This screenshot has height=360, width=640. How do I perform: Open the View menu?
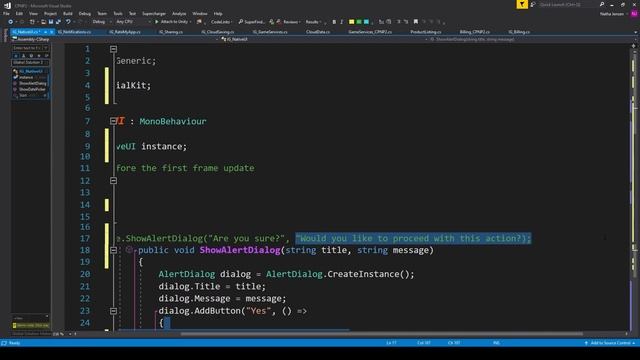(33, 13)
